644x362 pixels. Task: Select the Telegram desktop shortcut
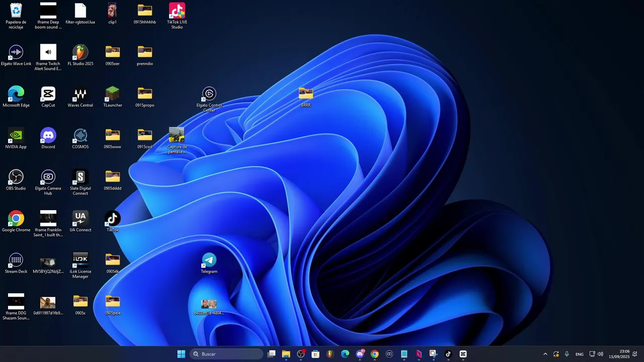(209, 263)
